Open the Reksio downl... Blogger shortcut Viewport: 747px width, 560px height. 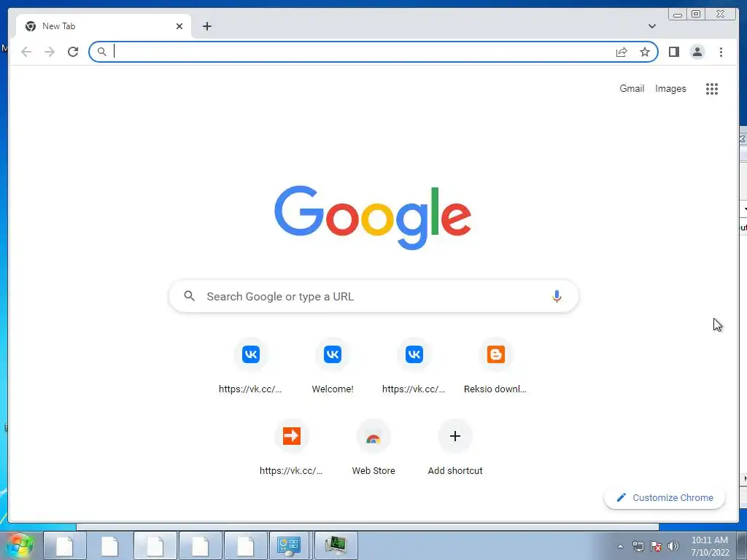pyautogui.click(x=495, y=366)
